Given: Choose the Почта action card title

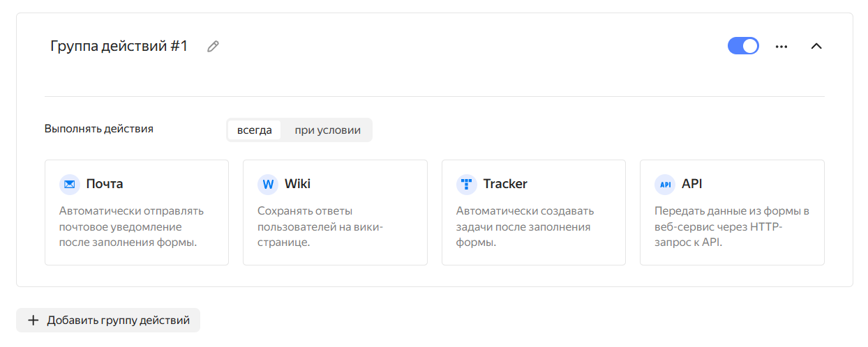Looking at the screenshot, I should pos(105,184).
